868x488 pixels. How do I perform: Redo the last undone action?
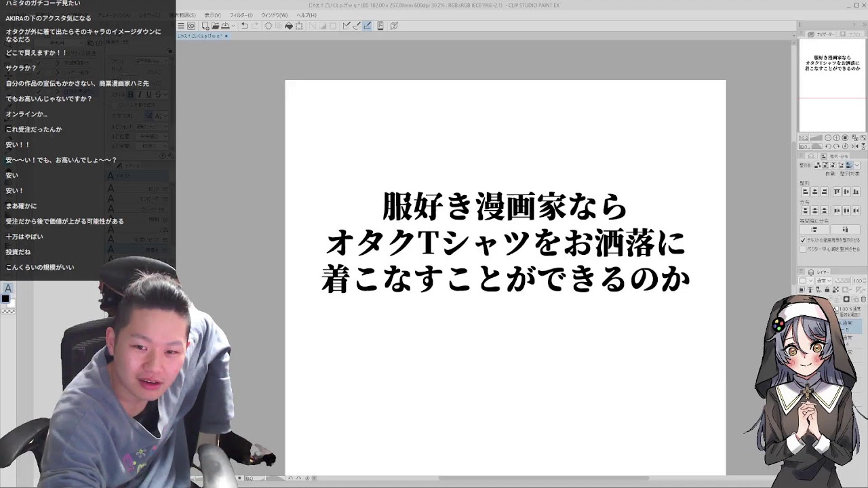click(255, 26)
